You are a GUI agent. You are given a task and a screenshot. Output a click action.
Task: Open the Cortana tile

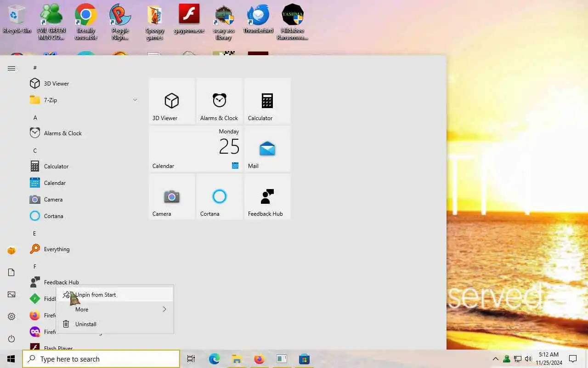[x=220, y=196]
